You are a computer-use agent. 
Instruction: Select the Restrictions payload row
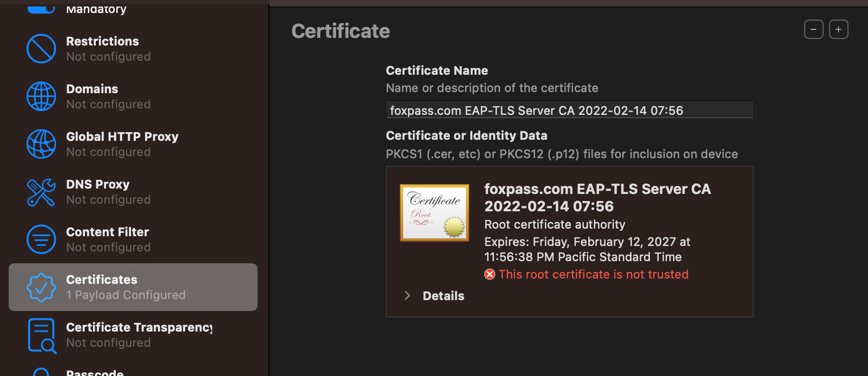click(x=133, y=49)
